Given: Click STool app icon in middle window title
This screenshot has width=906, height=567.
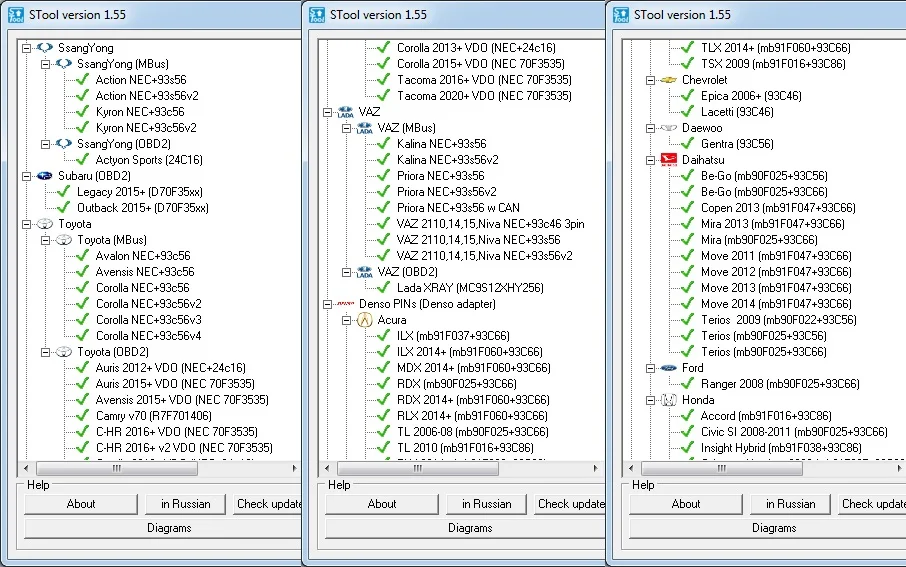Looking at the screenshot, I should click(x=317, y=15).
